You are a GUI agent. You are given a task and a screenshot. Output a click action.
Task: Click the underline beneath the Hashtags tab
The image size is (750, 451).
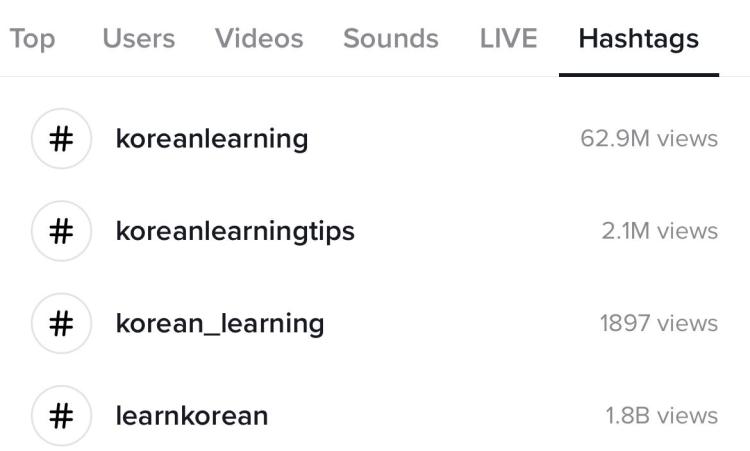[639, 75]
